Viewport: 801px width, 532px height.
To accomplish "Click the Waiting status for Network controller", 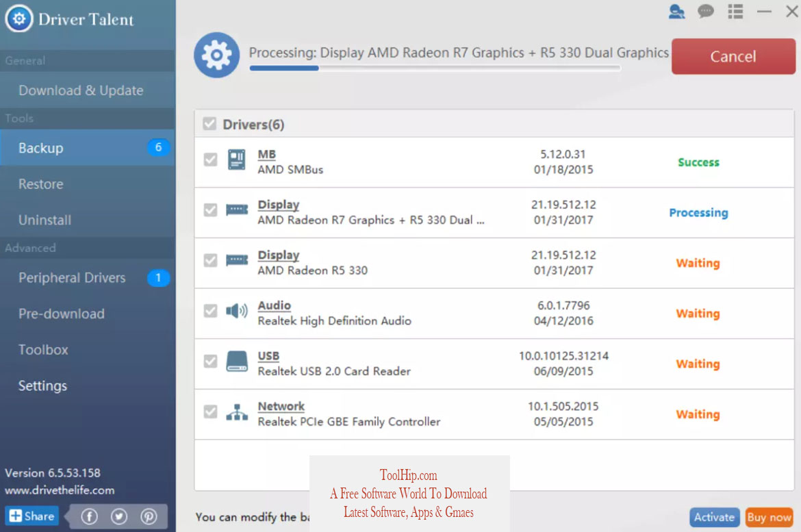I will [698, 414].
